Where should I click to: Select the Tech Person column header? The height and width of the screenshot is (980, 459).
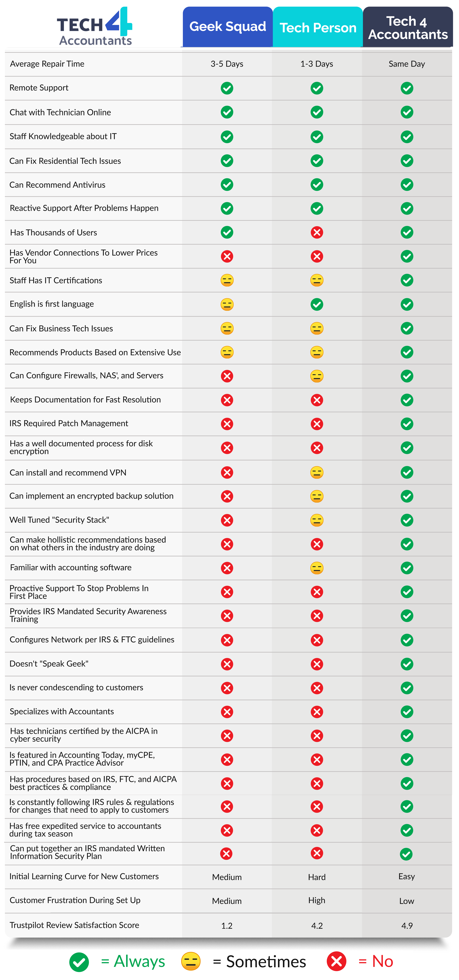(318, 27)
